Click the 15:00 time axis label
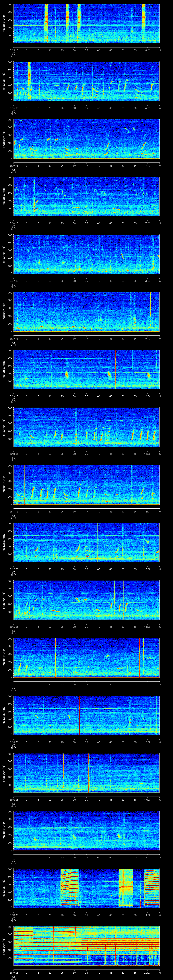Screen dimensions: 173x980 147,684
